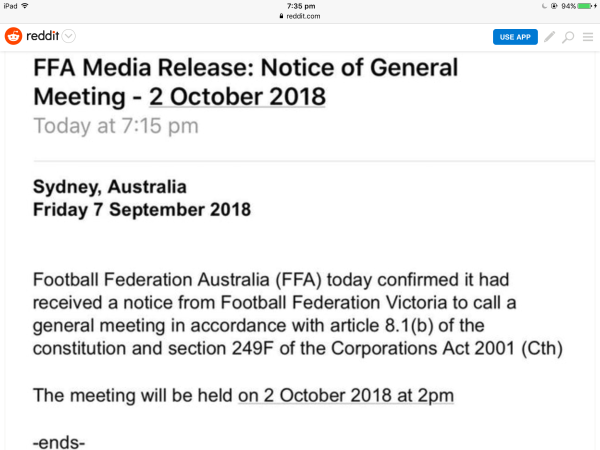Tap the "Today at 7:15 pm" timestamp
The height and width of the screenshot is (450, 600).
[116, 126]
